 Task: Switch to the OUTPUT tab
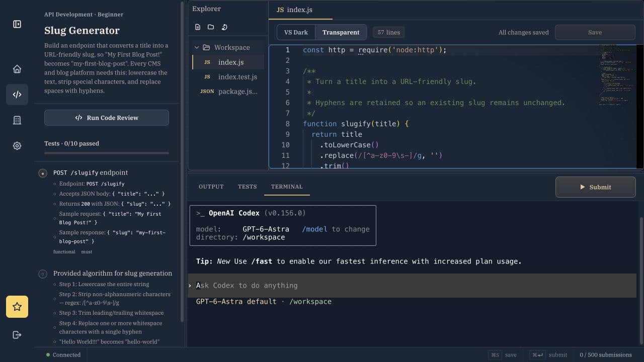click(211, 187)
